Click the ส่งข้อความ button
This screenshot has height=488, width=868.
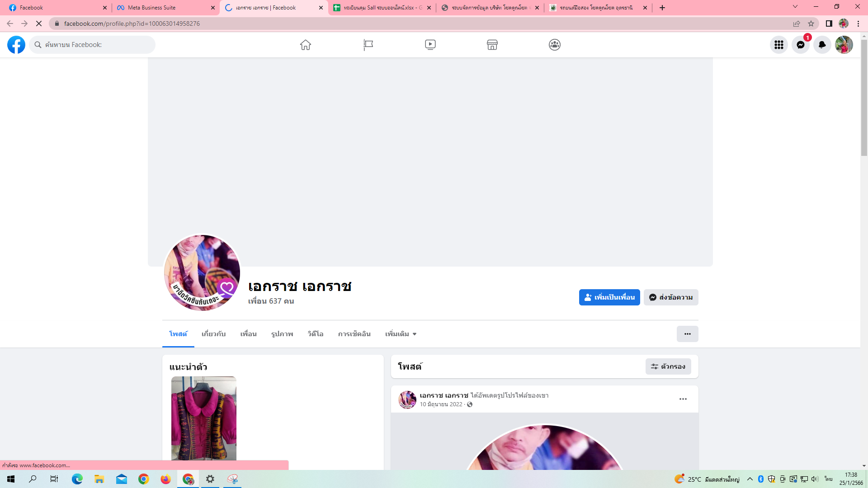[670, 297]
